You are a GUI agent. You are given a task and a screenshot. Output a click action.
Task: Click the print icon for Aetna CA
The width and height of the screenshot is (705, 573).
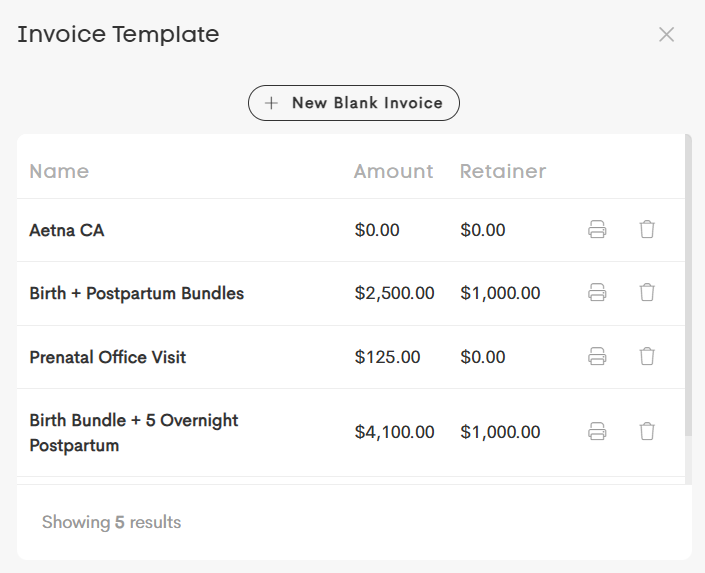tap(597, 229)
